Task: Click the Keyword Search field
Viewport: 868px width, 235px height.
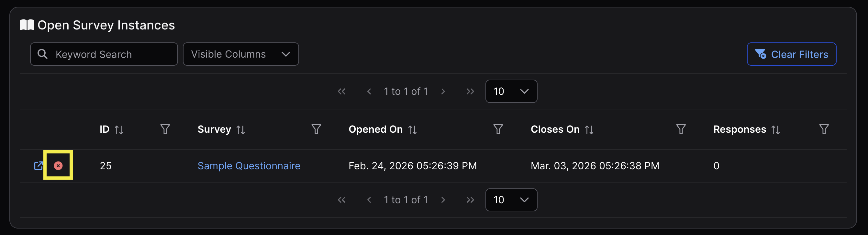Action: tap(104, 54)
